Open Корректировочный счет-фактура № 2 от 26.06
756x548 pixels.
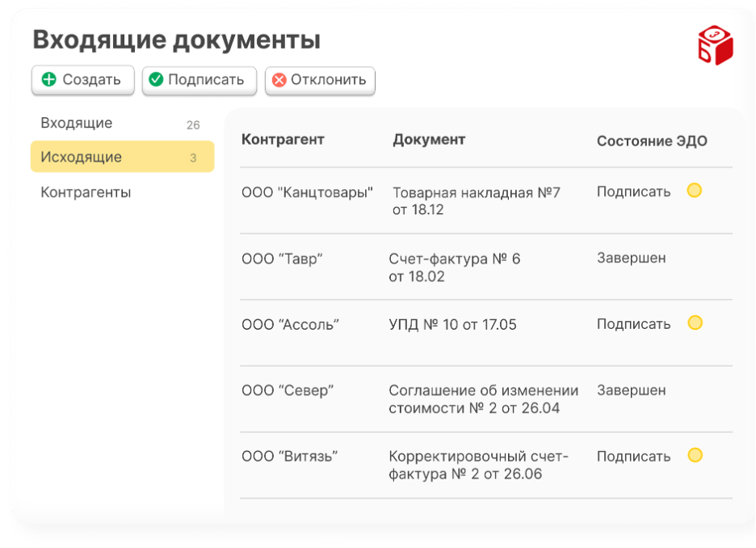point(478,465)
